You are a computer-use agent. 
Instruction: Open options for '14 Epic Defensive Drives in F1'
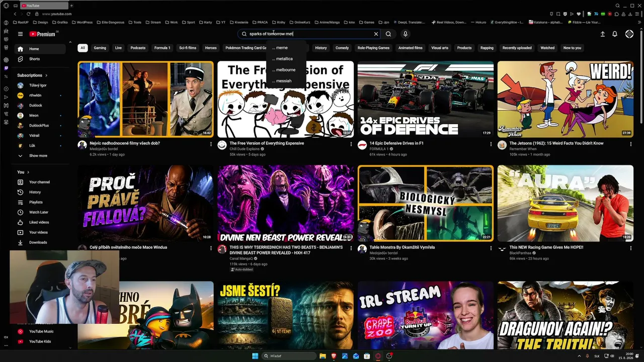(491, 144)
